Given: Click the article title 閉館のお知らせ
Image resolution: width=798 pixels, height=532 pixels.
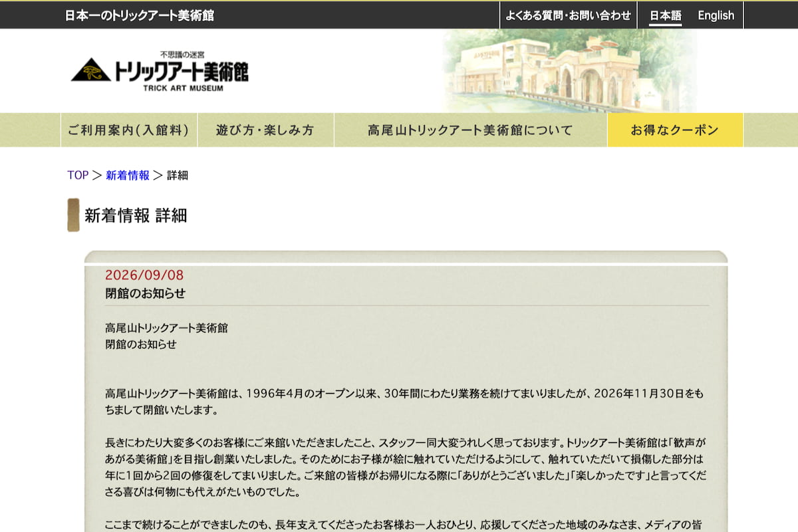Looking at the screenshot, I should tap(145, 293).
